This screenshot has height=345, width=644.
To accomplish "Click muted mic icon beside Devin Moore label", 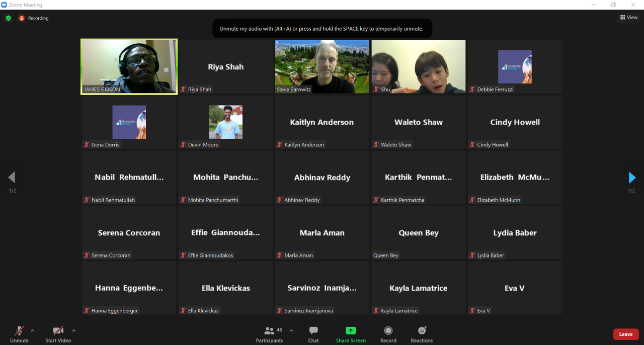I will tap(184, 144).
